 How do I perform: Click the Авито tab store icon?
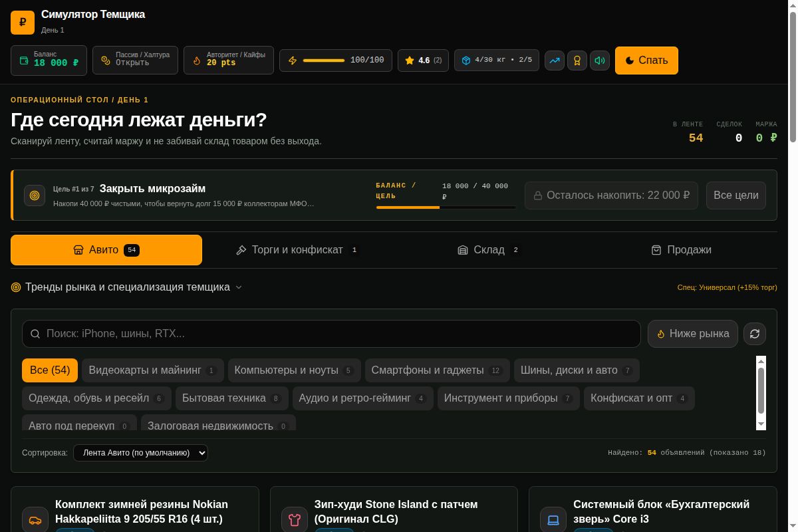[78, 250]
